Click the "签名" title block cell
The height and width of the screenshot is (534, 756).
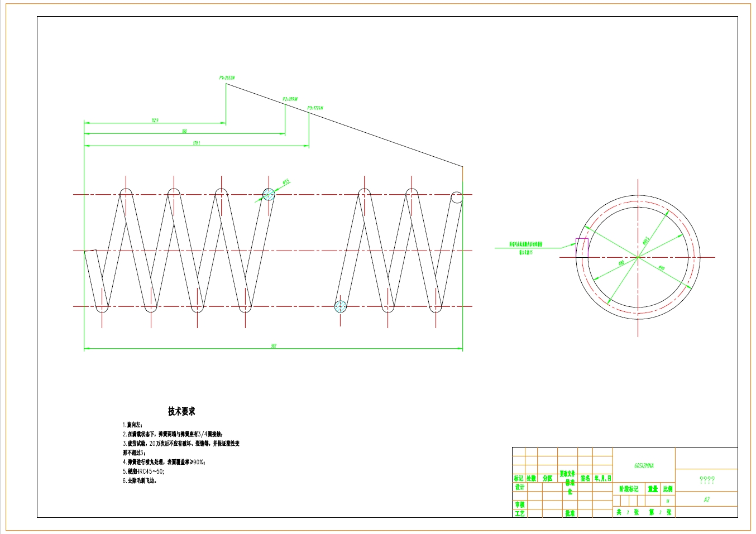[585, 478]
